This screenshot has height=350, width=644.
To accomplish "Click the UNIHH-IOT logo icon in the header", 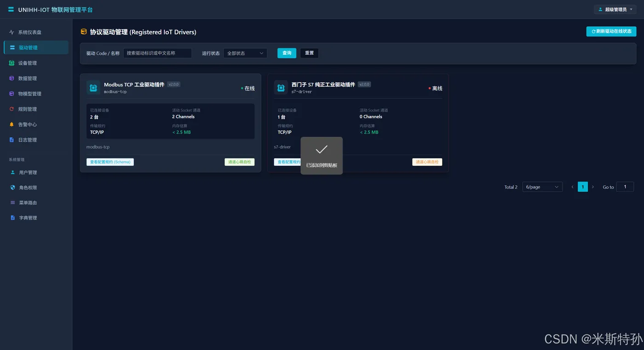I will (x=11, y=9).
